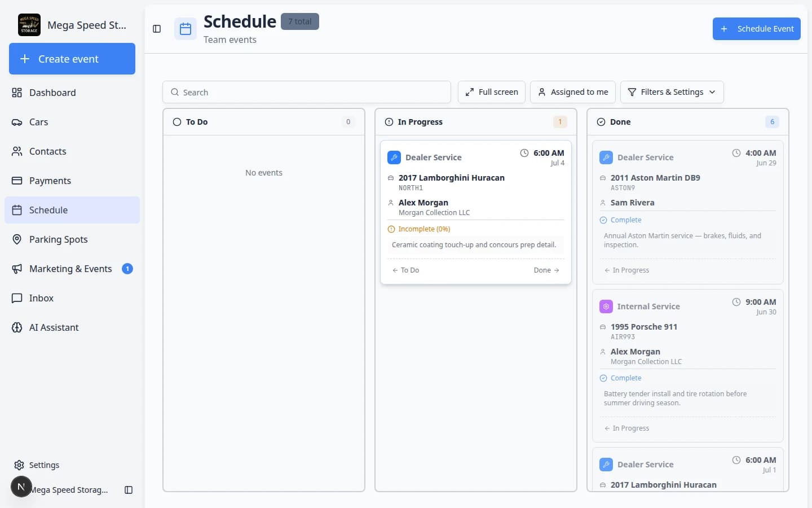Click Sam Rivera contact name
The width and height of the screenshot is (812, 508).
pyautogui.click(x=632, y=203)
